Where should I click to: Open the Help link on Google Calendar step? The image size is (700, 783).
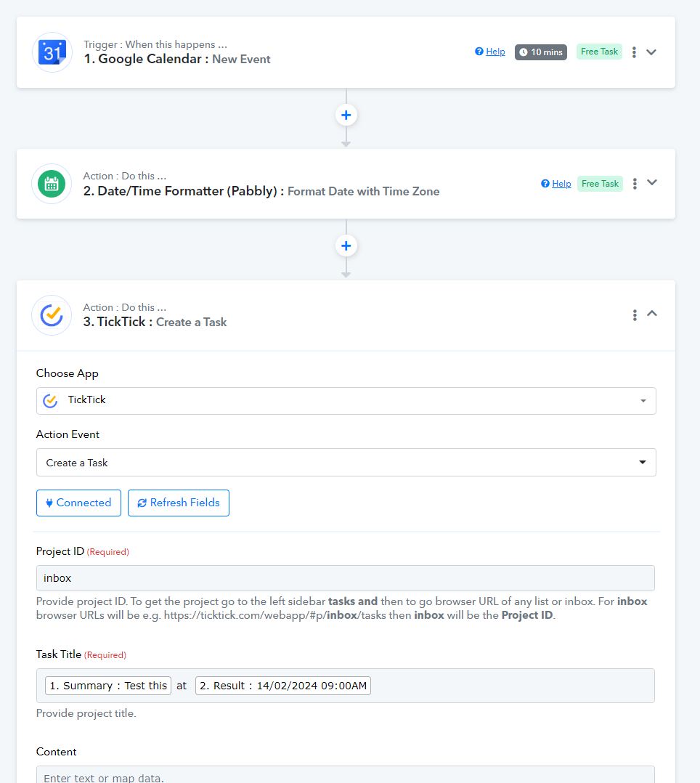pos(495,52)
